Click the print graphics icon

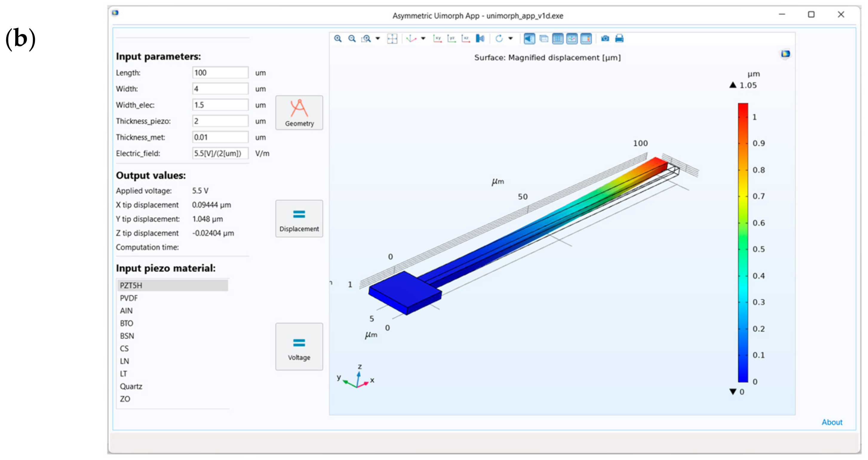[619, 39]
